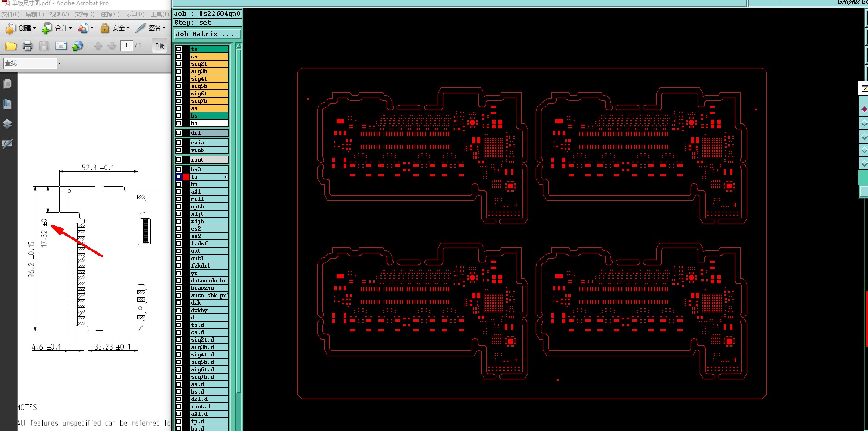Click the Job Matrix ... button
The width and height of the screenshot is (868, 431).
208,34
